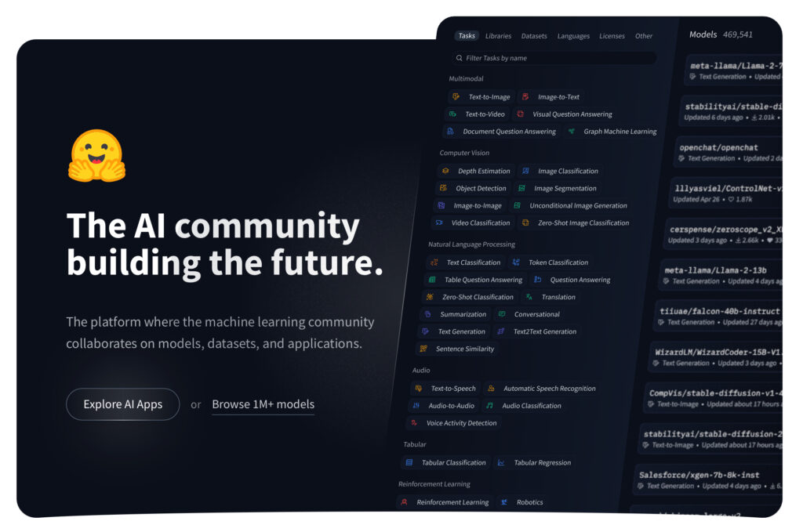Choose the Depth Estimation icon
Viewport: 803px width, 532px height.
pos(445,171)
